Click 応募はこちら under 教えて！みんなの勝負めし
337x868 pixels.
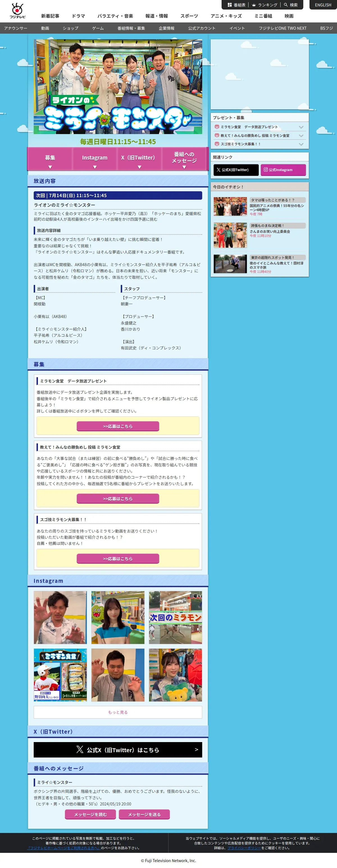[118, 498]
